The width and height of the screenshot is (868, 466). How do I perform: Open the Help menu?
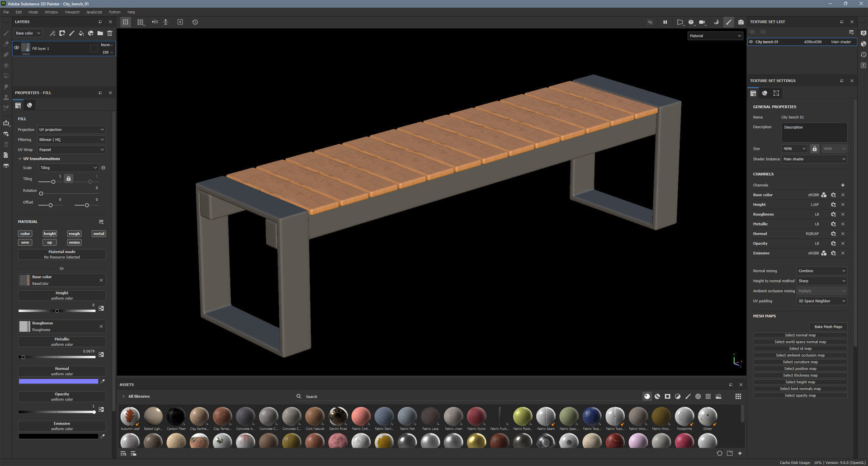coord(131,12)
